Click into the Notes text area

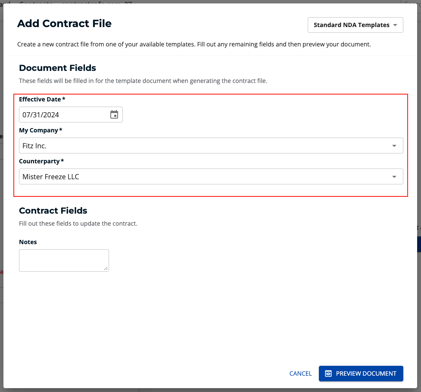pyautogui.click(x=64, y=260)
